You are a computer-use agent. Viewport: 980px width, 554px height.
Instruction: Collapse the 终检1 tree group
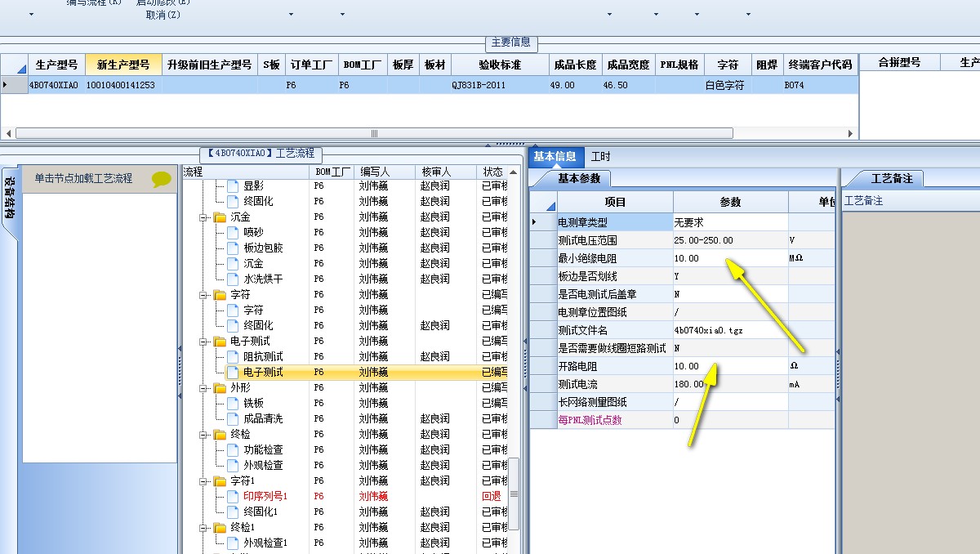click(203, 528)
